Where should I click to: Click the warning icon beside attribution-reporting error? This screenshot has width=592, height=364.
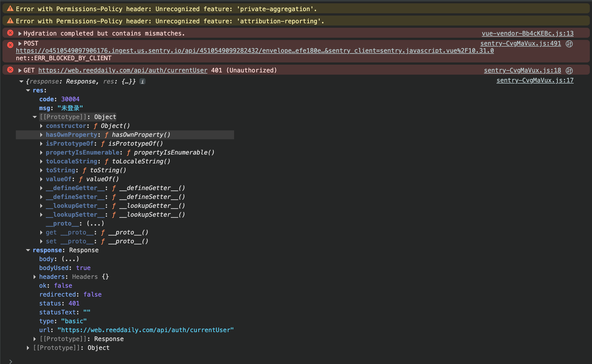[x=10, y=21]
